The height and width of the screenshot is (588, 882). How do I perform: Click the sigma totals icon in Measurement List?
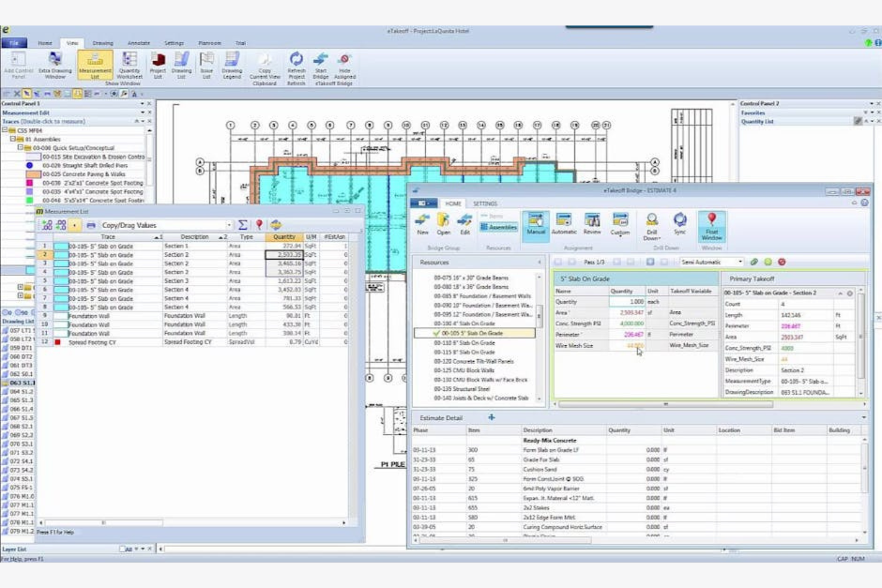tap(243, 225)
